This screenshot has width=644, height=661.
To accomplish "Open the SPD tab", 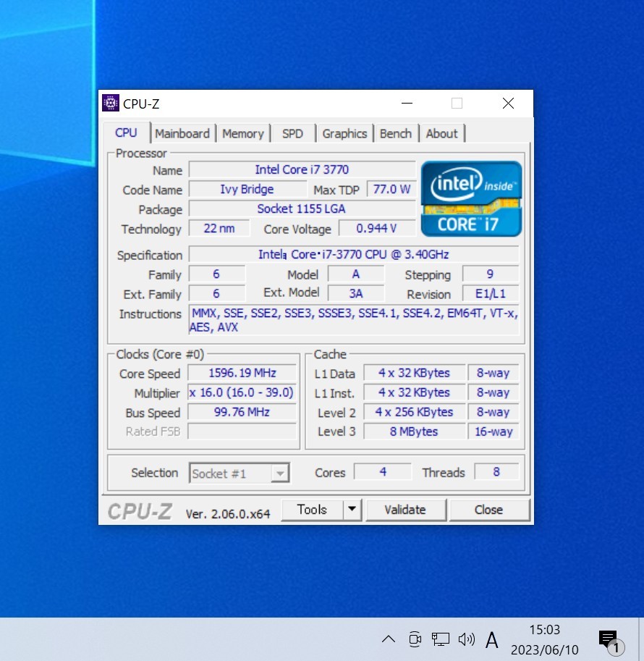I will 292,134.
